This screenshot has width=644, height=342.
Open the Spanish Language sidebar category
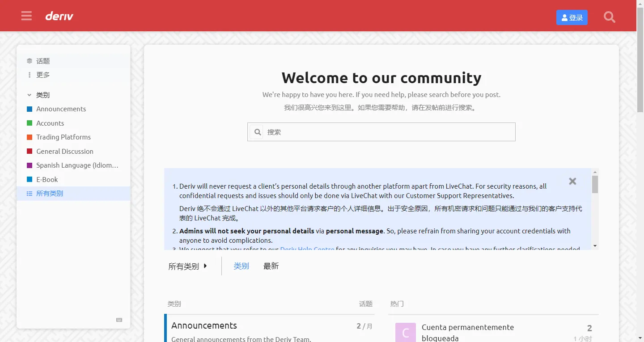click(73, 165)
